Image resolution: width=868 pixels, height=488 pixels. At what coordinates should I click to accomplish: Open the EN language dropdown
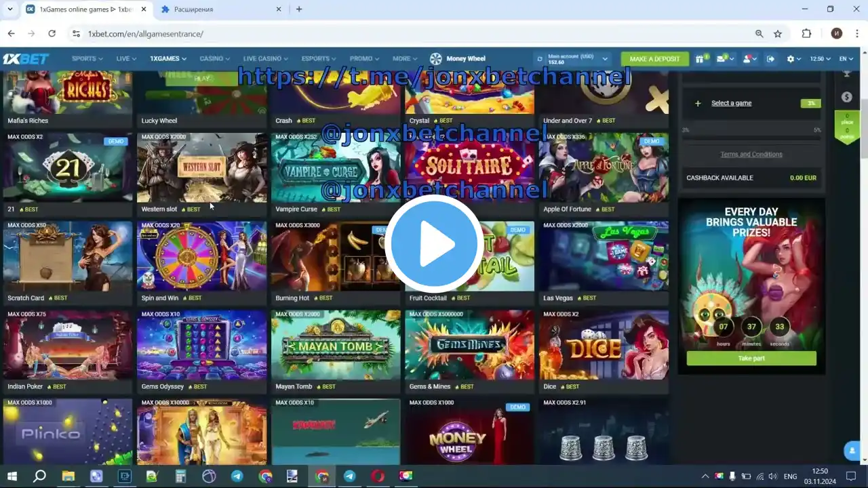coord(846,59)
